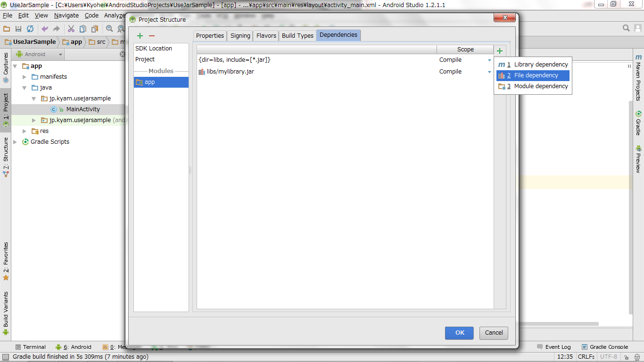Screen dimensions: 644x362
Task: Open the Gradle side panel
Action: [638, 123]
